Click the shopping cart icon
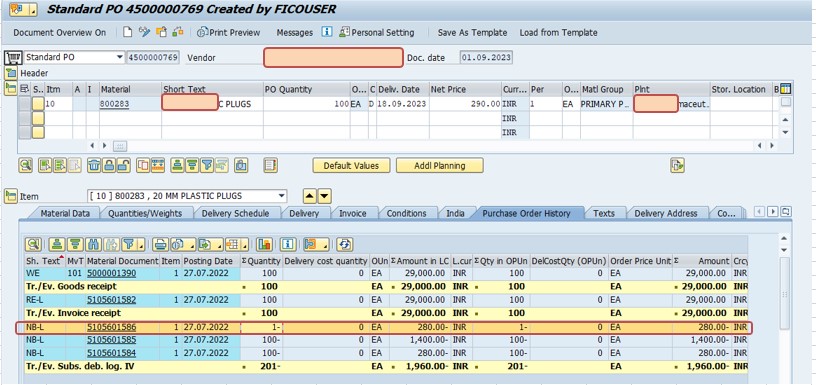This screenshot has height=385, width=816. 13,57
